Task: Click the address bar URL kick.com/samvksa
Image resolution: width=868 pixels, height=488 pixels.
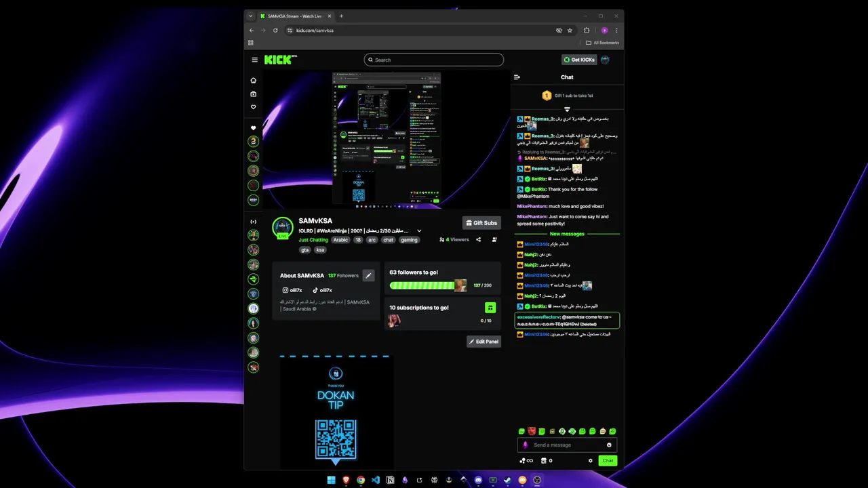Action: pyautogui.click(x=315, y=30)
